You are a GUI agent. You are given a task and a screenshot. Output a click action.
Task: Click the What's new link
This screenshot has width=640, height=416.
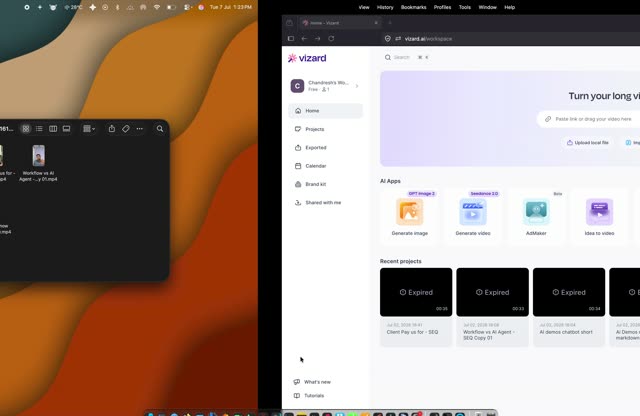tap(312, 382)
